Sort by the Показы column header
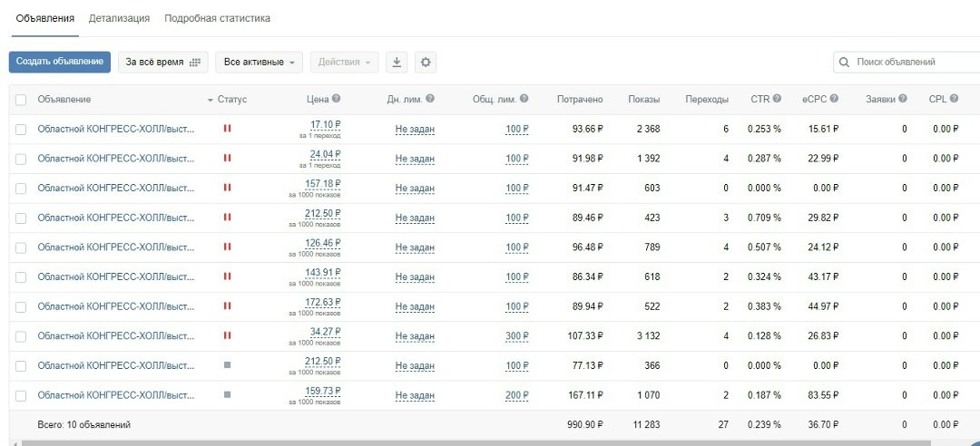 tap(643, 100)
